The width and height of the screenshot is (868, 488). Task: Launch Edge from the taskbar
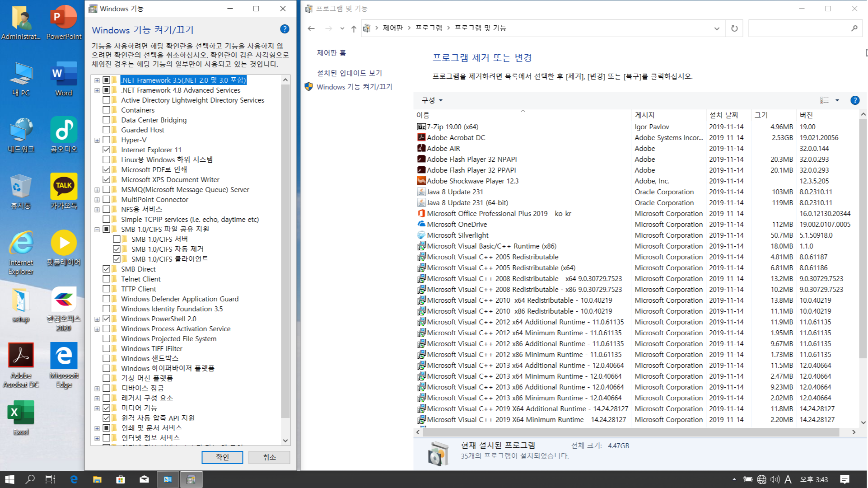[x=74, y=479]
